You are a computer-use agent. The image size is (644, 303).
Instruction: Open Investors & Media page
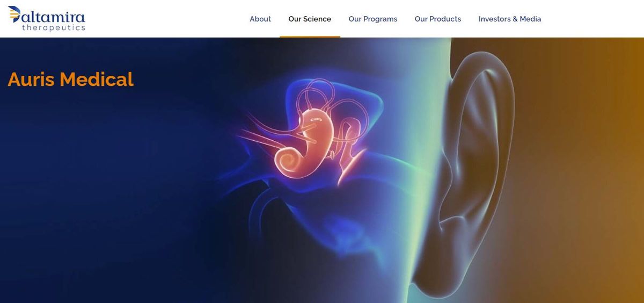pyautogui.click(x=510, y=19)
